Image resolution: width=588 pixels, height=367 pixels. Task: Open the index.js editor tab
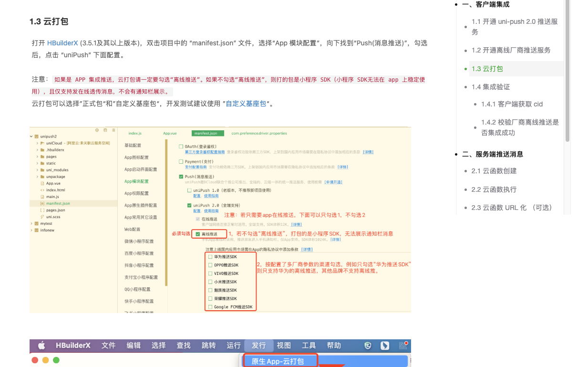(135, 133)
